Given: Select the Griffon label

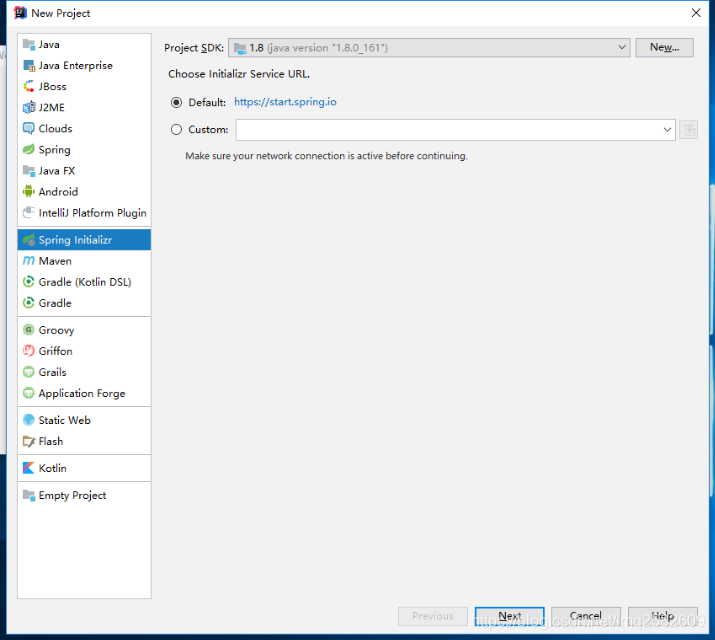Looking at the screenshot, I should (56, 351).
